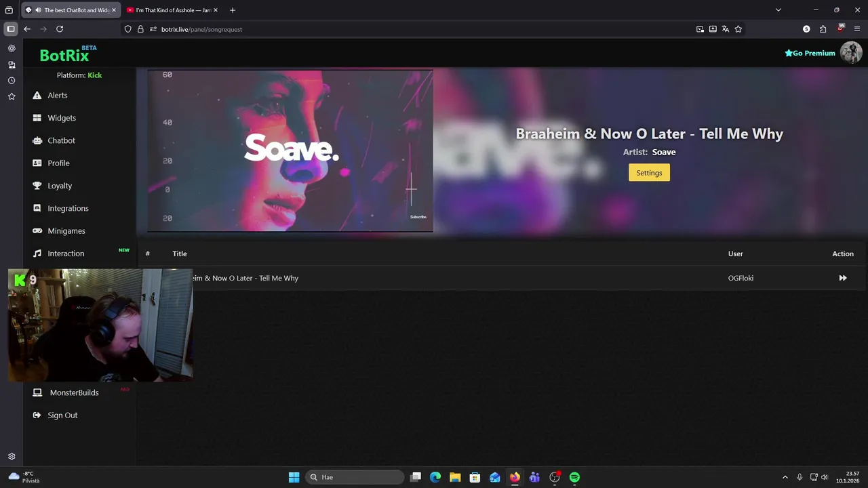Open the Microsoft Edge taskbar icon

(435, 477)
